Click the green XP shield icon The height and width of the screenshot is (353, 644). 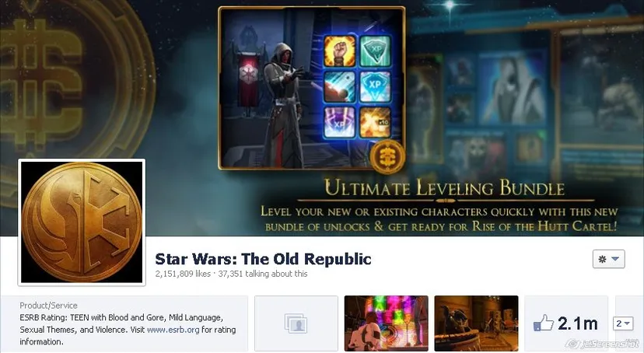tap(376, 51)
